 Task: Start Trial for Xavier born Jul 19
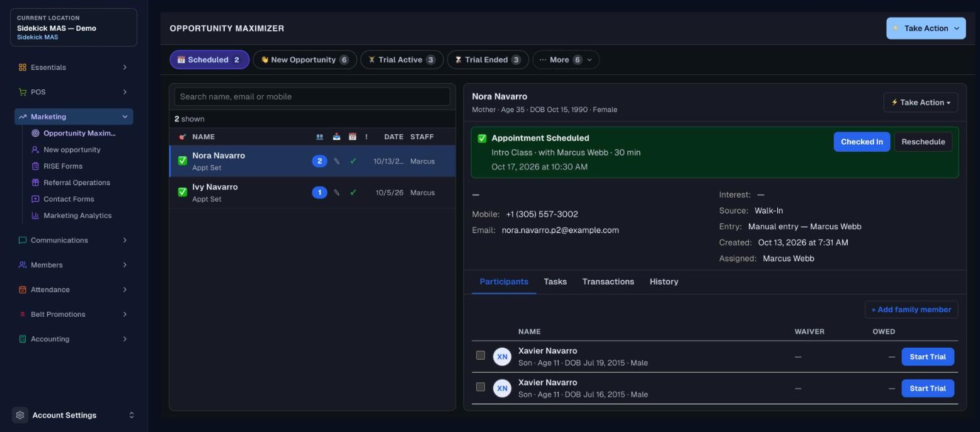pyautogui.click(x=928, y=356)
